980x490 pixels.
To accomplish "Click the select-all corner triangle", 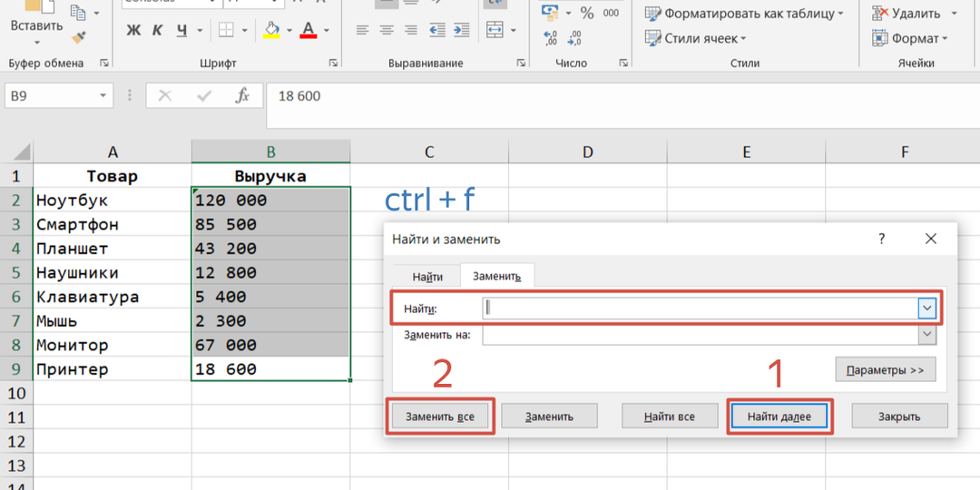I will (x=22, y=152).
